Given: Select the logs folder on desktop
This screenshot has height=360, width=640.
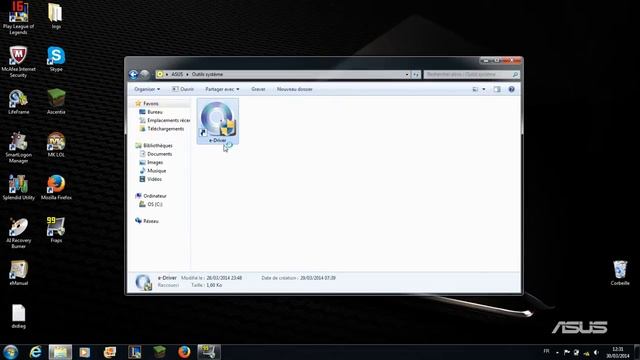Looking at the screenshot, I should point(56,16).
